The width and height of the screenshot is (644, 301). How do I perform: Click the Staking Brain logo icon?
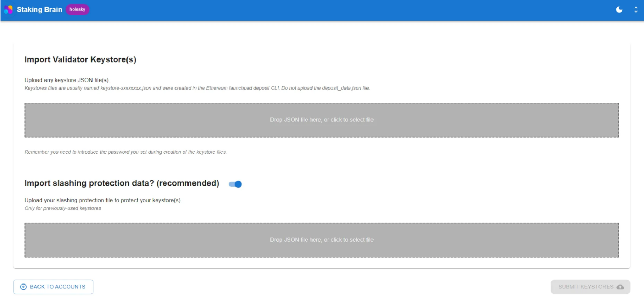coord(8,9)
